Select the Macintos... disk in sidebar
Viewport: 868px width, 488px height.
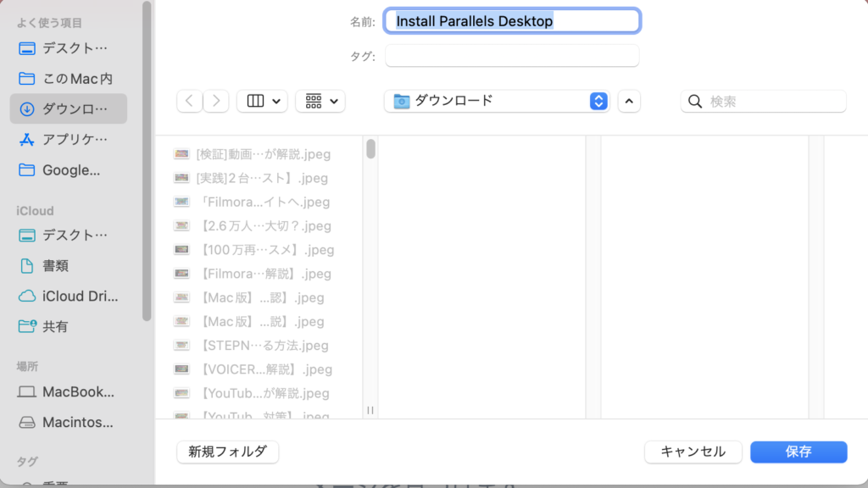pyautogui.click(x=69, y=422)
